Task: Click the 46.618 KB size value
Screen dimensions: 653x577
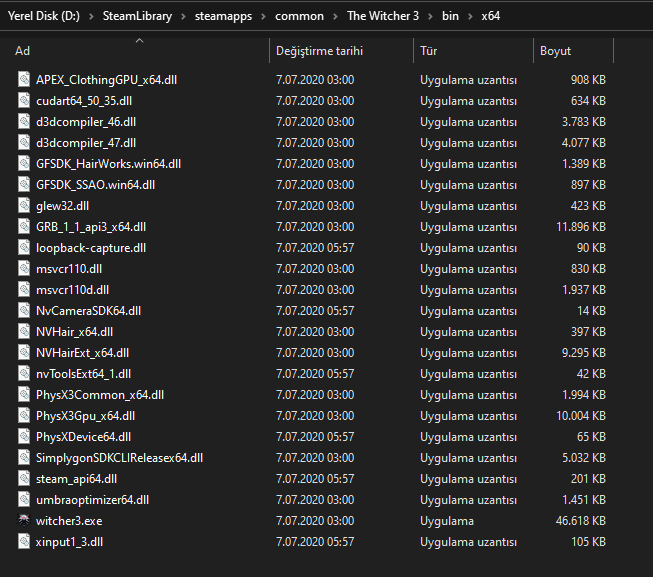Action: (581, 521)
